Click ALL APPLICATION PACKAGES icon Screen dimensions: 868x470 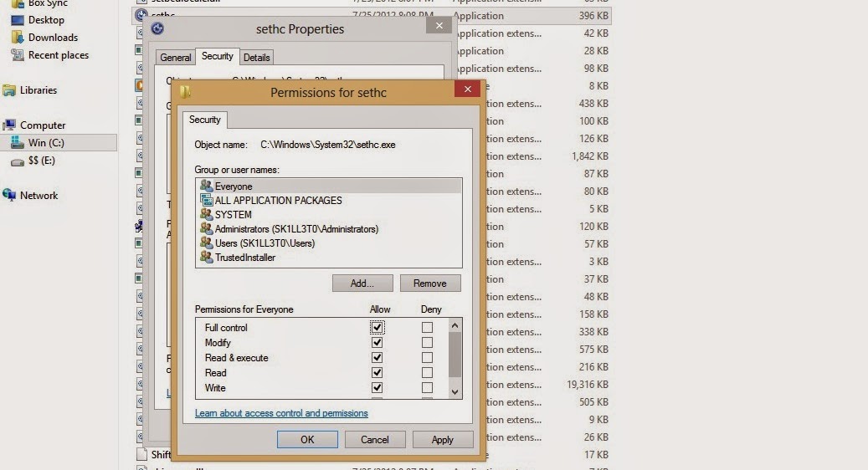(207, 200)
